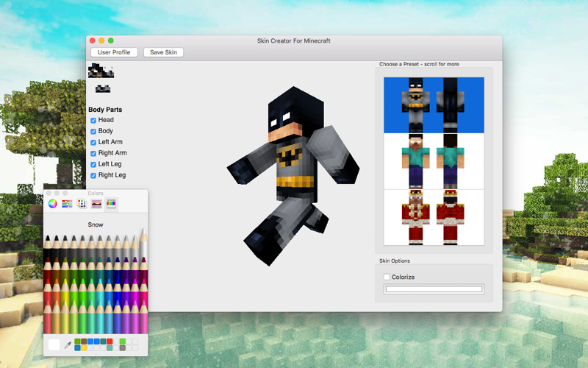Viewport: 588px width, 368px height.
Task: Click the Save Skin button
Action: pos(163,52)
